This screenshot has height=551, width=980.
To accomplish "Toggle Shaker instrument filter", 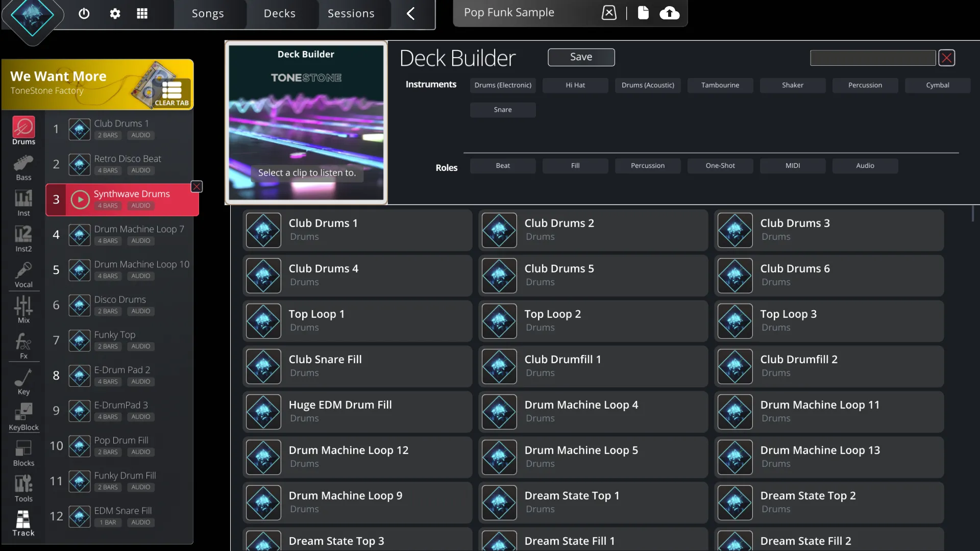I will (793, 85).
